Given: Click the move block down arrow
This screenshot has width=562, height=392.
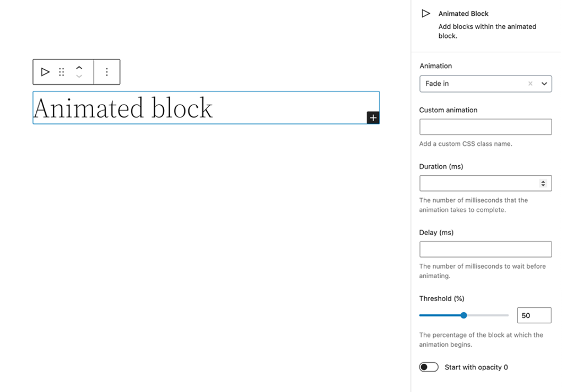Looking at the screenshot, I should pyautogui.click(x=79, y=75).
